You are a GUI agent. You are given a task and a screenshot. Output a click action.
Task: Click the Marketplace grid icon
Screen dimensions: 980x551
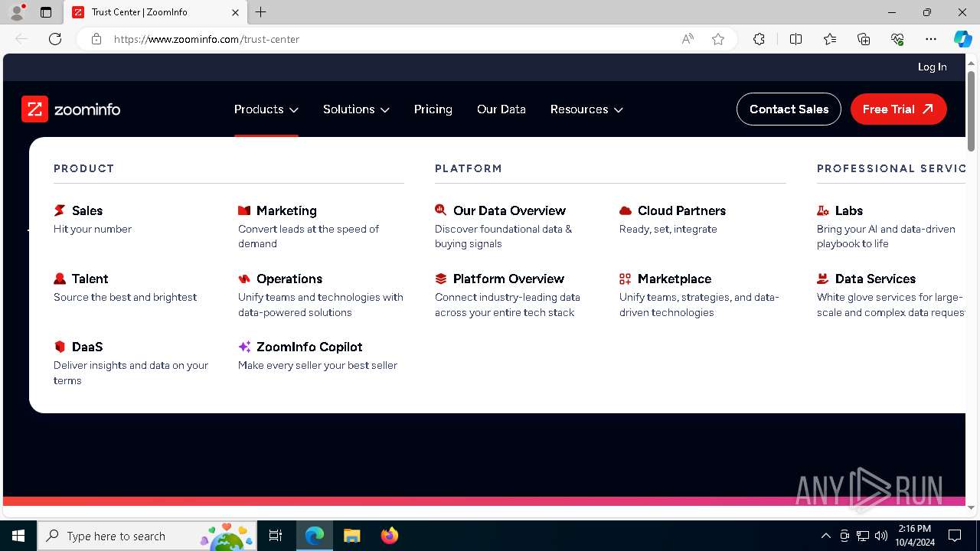pos(626,279)
